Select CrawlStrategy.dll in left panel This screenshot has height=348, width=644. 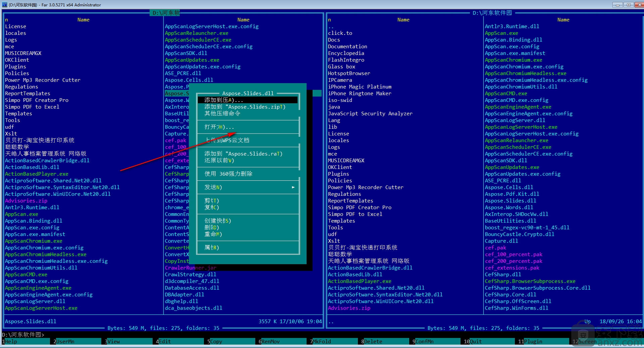tap(191, 274)
